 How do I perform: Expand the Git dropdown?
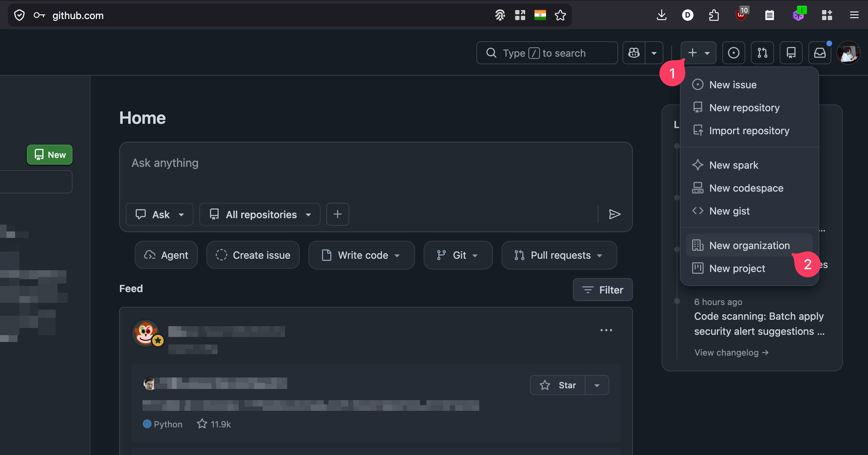pos(458,255)
